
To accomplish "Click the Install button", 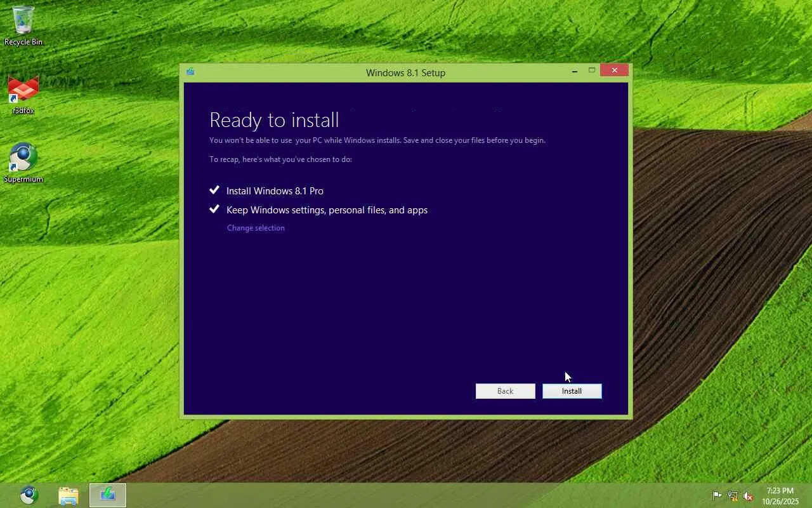I will pos(572,391).
